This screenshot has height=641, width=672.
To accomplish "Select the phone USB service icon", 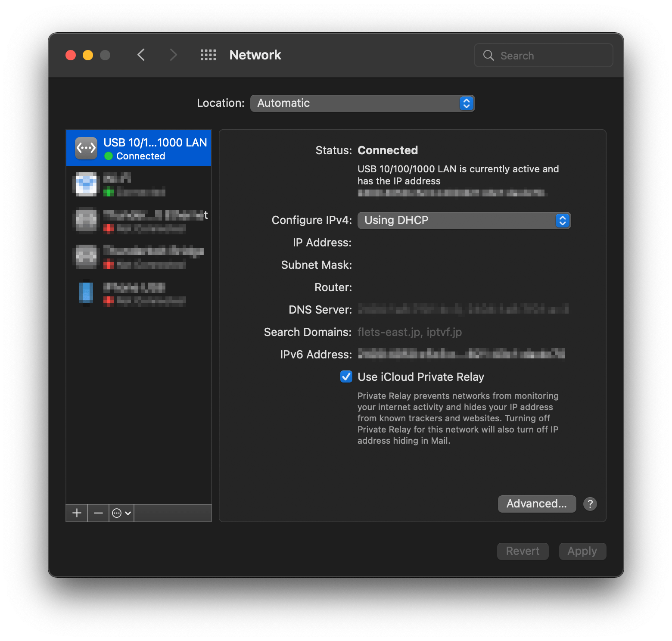I will 86,292.
